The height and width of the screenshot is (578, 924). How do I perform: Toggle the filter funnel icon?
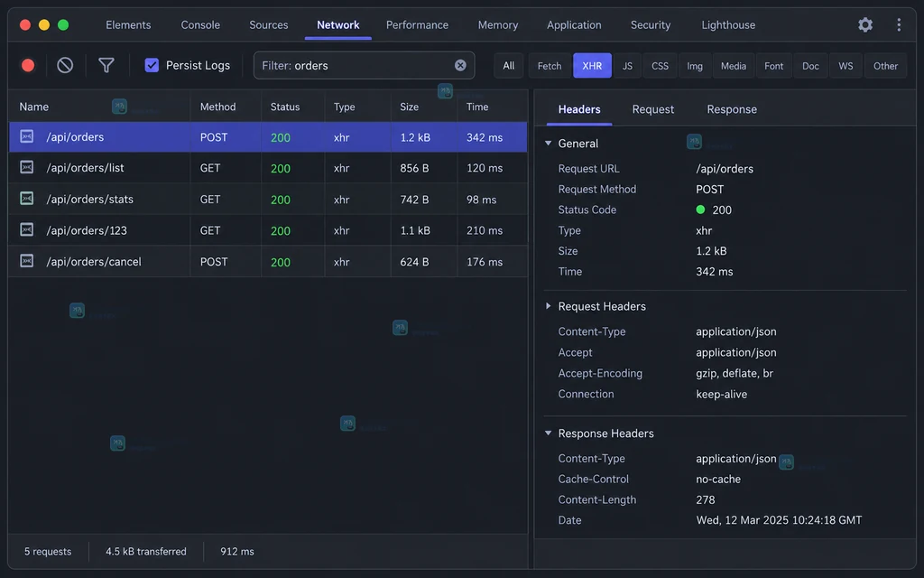106,65
